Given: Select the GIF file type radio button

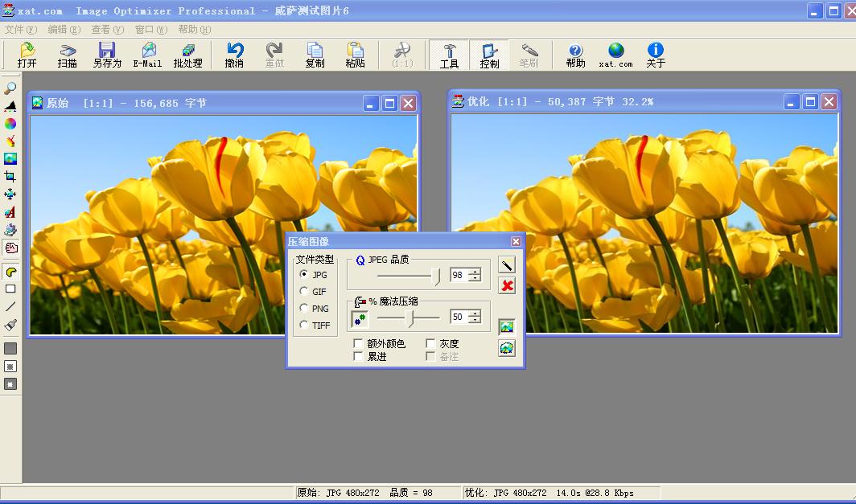Looking at the screenshot, I should (304, 291).
